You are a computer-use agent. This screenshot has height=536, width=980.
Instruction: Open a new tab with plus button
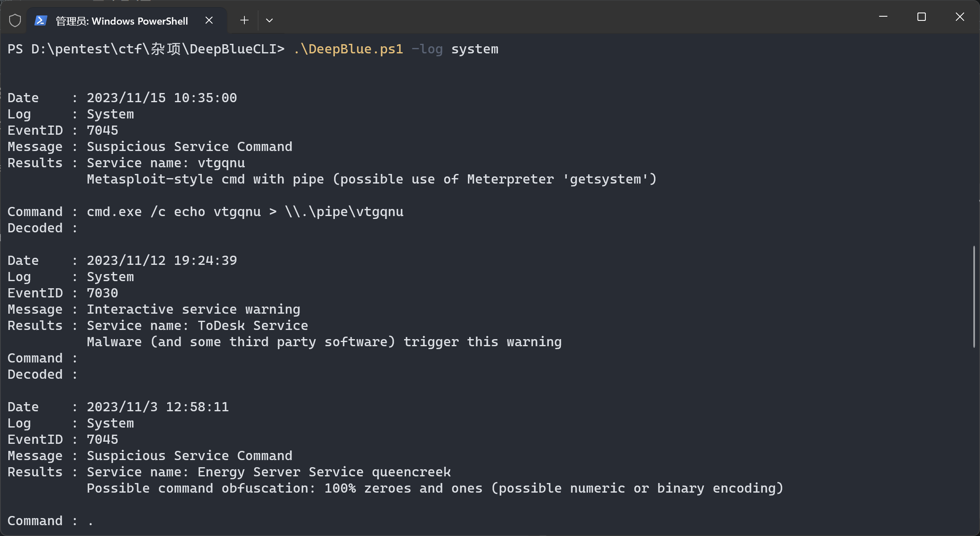244,20
